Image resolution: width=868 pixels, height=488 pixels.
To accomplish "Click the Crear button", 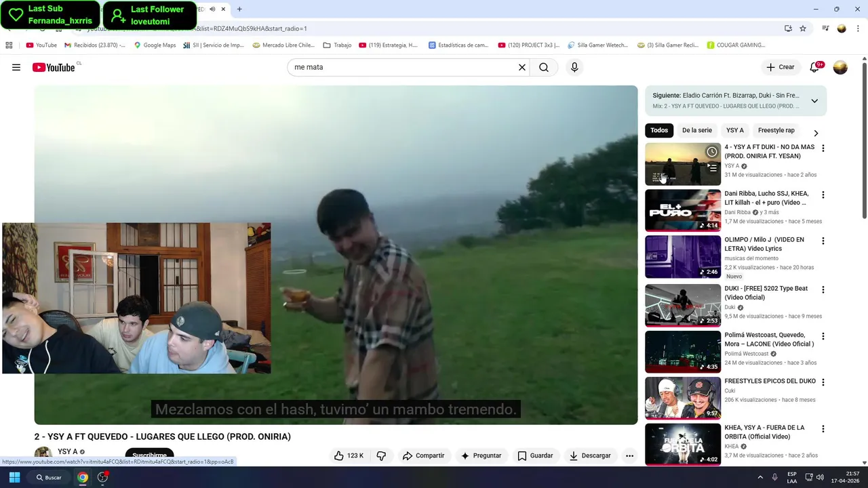I will (781, 67).
